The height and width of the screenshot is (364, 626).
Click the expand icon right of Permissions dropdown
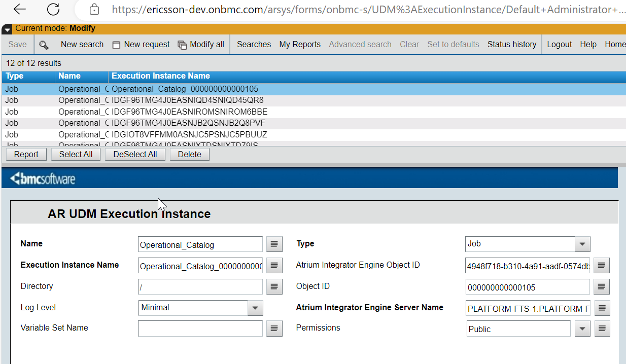(x=602, y=329)
